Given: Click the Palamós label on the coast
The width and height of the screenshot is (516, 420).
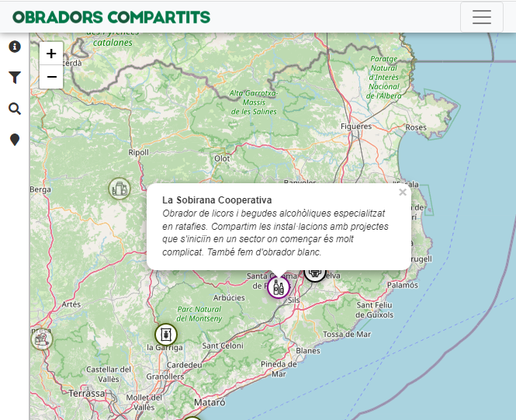Looking at the screenshot, I should point(403,285).
